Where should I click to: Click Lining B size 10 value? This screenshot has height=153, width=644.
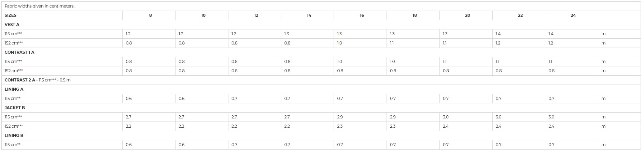point(182,145)
